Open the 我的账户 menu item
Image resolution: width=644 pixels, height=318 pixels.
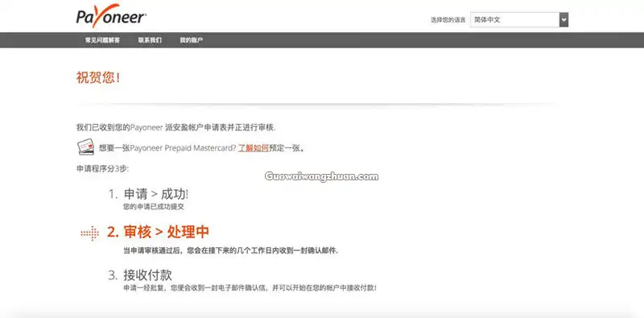tap(191, 40)
